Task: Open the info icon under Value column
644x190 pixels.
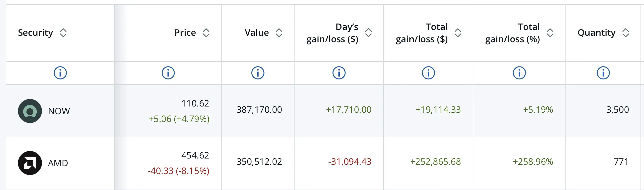Action: [258, 73]
